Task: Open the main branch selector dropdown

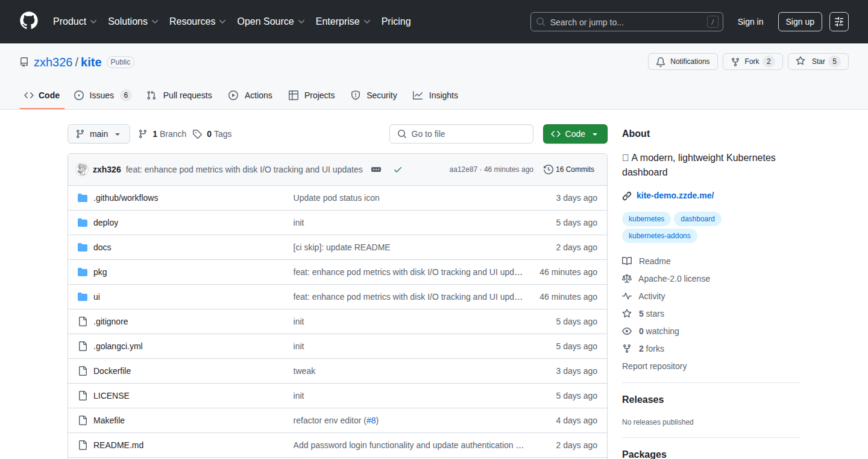Action: click(x=99, y=134)
